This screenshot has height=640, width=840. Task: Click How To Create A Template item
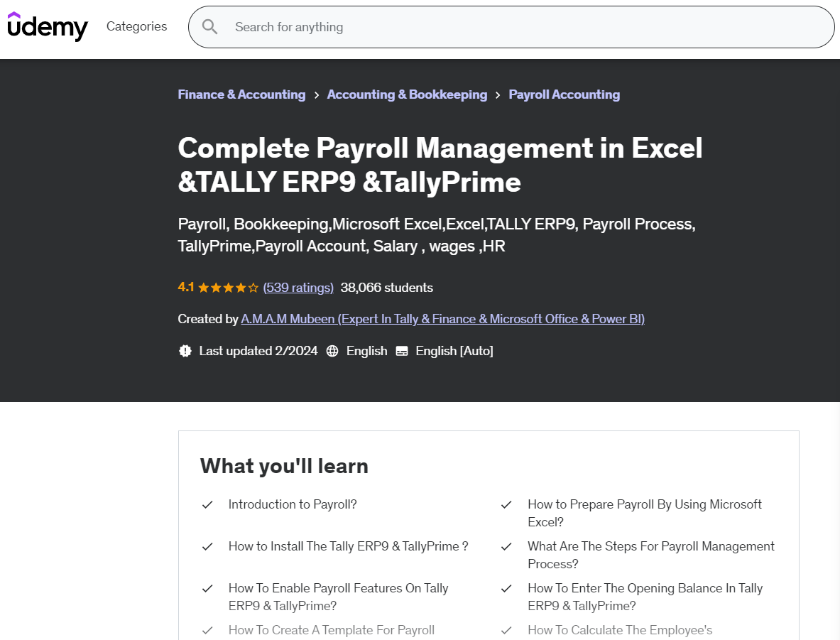tap(331, 630)
